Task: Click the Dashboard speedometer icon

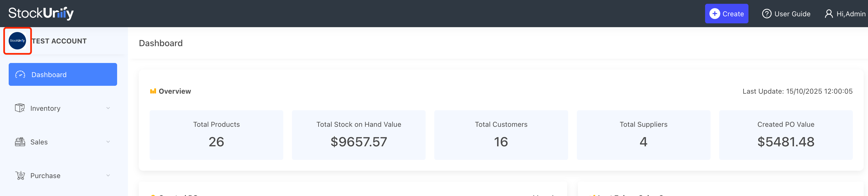Action: 20,75
